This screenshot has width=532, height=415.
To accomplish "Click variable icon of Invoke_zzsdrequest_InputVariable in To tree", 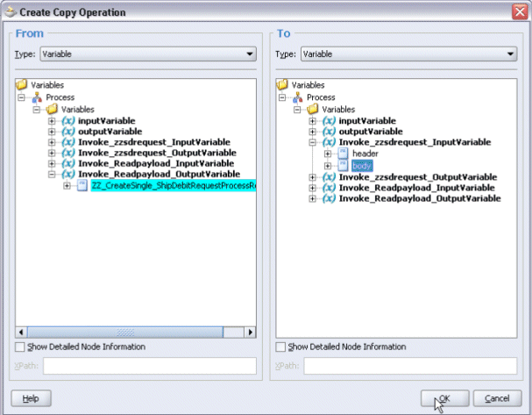I will click(x=329, y=142).
